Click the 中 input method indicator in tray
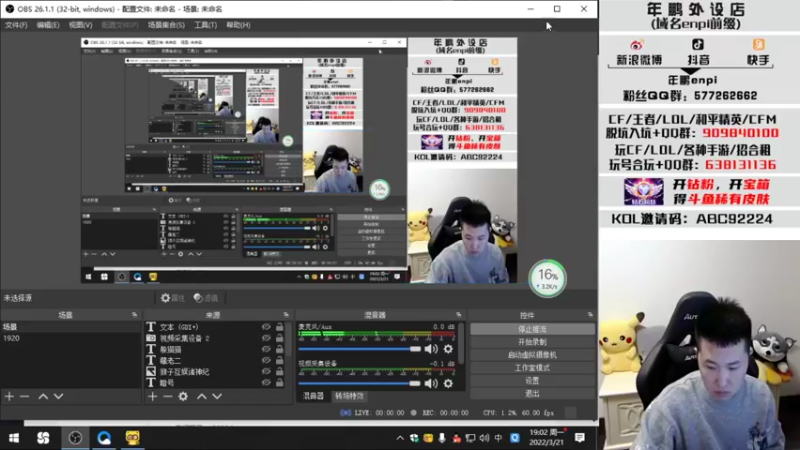800x450 pixels. coord(498,438)
